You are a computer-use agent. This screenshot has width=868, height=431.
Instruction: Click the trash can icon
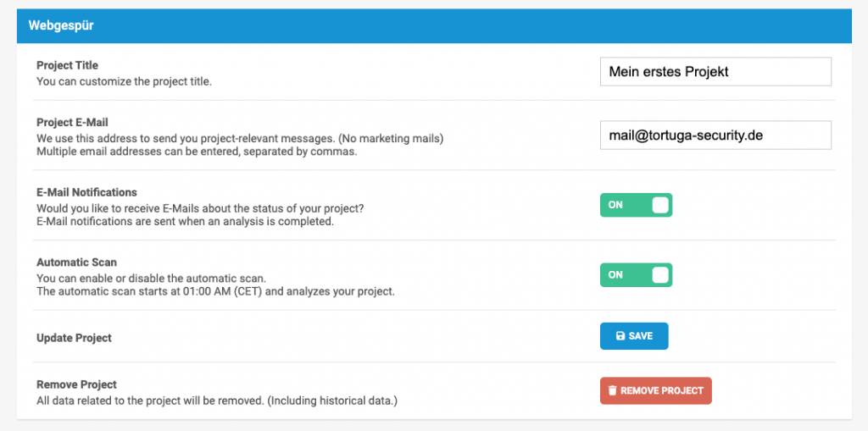click(x=612, y=391)
